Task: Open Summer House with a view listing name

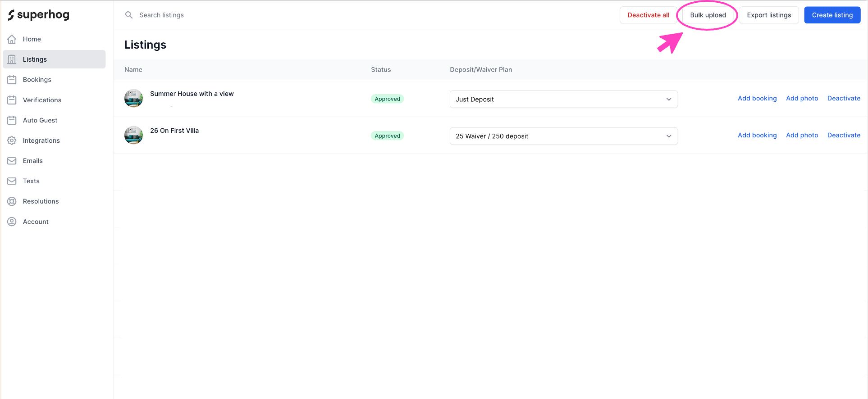Action: [x=192, y=94]
